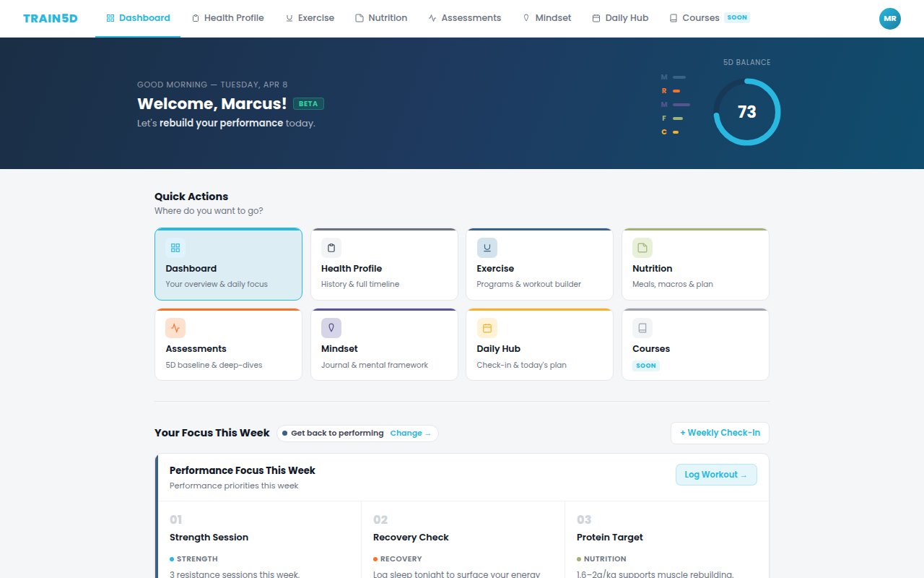Click the TRAIN5D logo

51,18
